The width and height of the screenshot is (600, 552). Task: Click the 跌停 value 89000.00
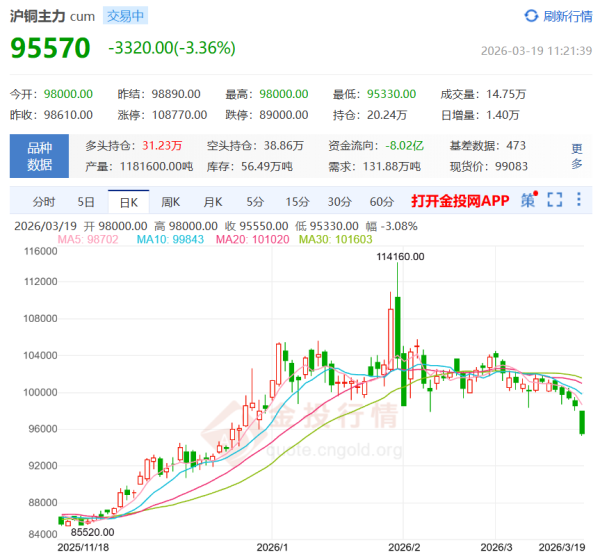click(284, 115)
